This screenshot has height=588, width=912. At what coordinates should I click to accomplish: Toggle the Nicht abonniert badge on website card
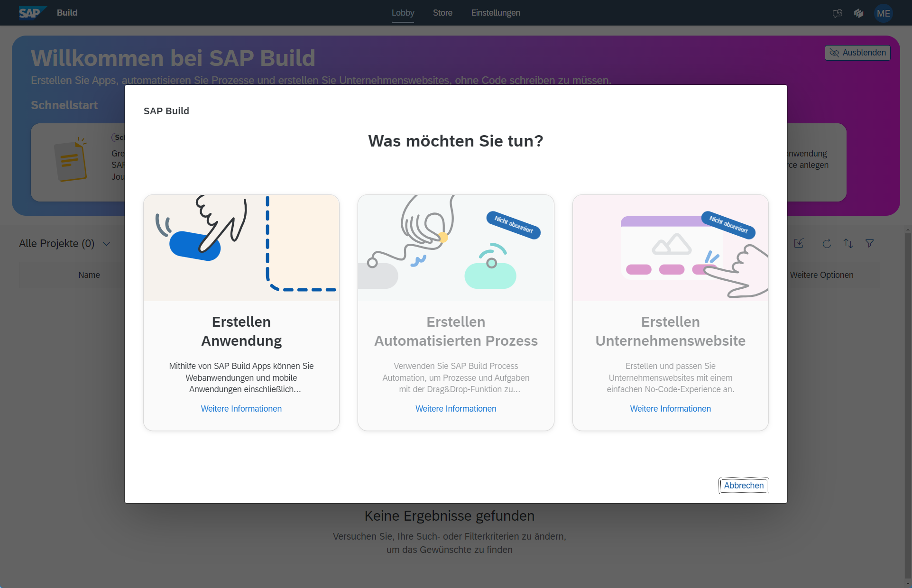coord(728,225)
